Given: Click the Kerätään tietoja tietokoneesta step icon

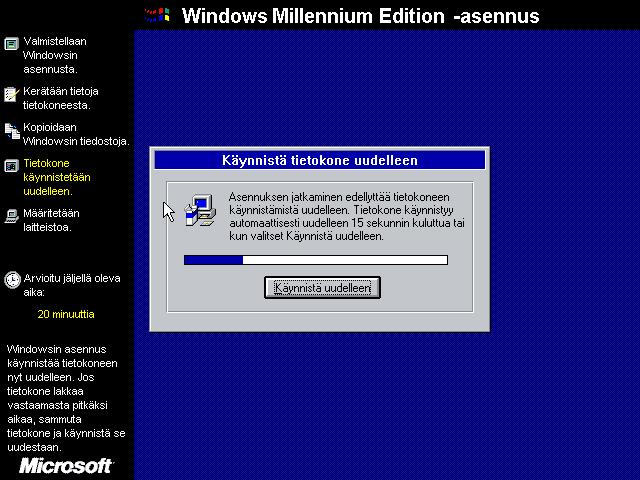Looking at the screenshot, I should [11, 94].
